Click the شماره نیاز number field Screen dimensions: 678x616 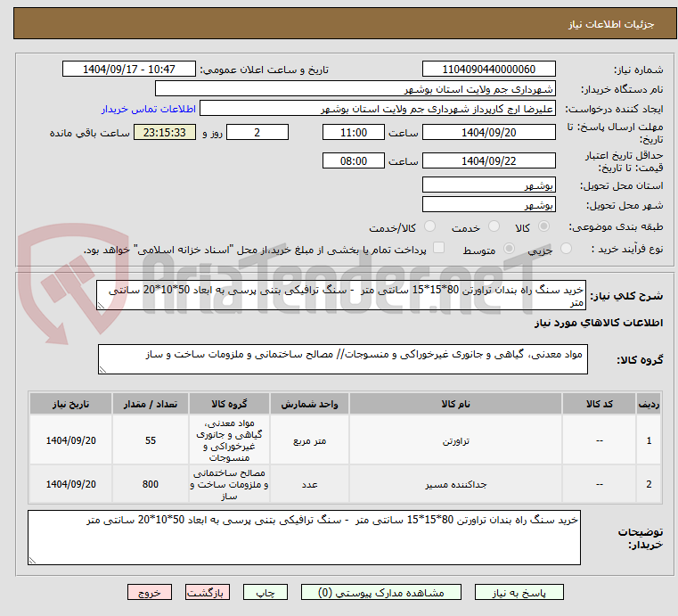[488, 69]
